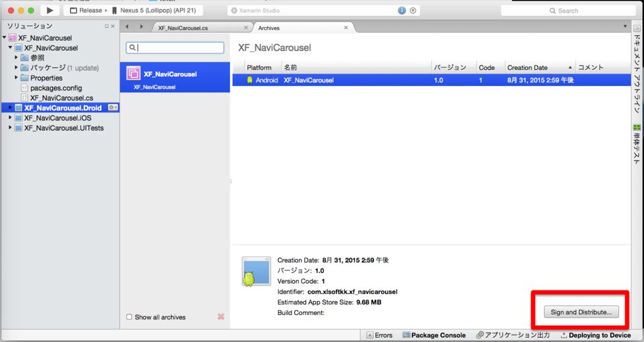The width and height of the screenshot is (644, 342).
Task: Close the ソリューション pad
Action: [x=113, y=26]
